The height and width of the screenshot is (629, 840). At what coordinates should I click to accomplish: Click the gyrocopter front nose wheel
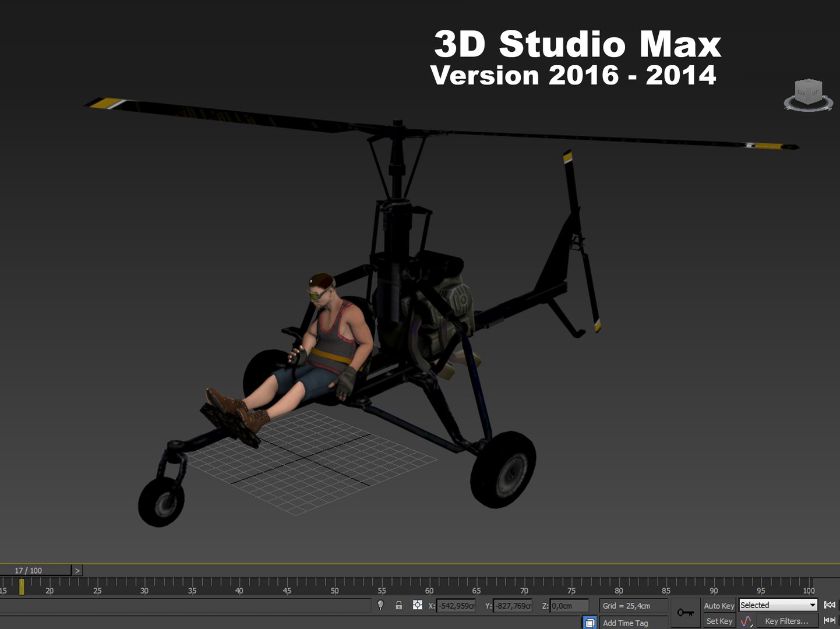click(161, 501)
